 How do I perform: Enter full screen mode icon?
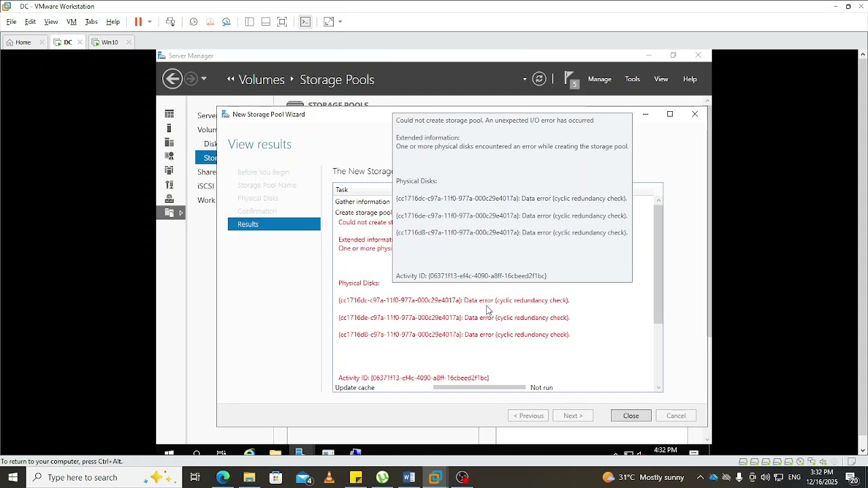pyautogui.click(x=282, y=22)
